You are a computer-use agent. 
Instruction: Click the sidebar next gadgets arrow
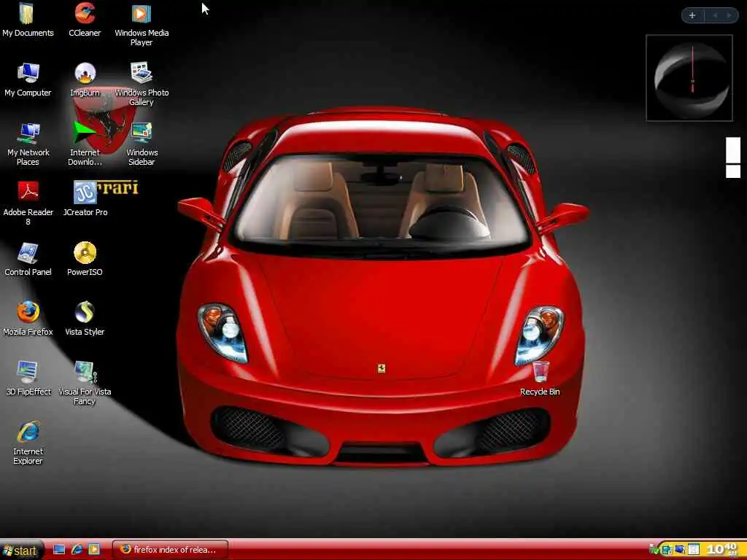click(729, 15)
